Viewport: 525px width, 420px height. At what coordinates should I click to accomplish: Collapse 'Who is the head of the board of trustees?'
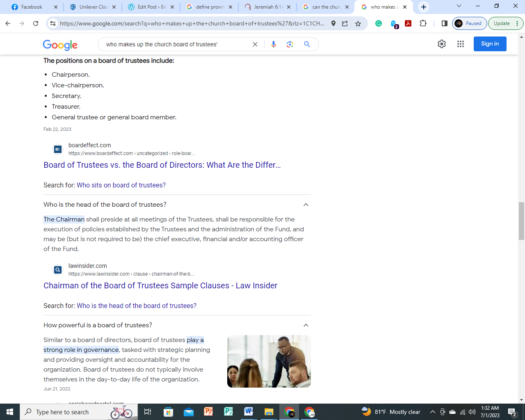pos(306,205)
